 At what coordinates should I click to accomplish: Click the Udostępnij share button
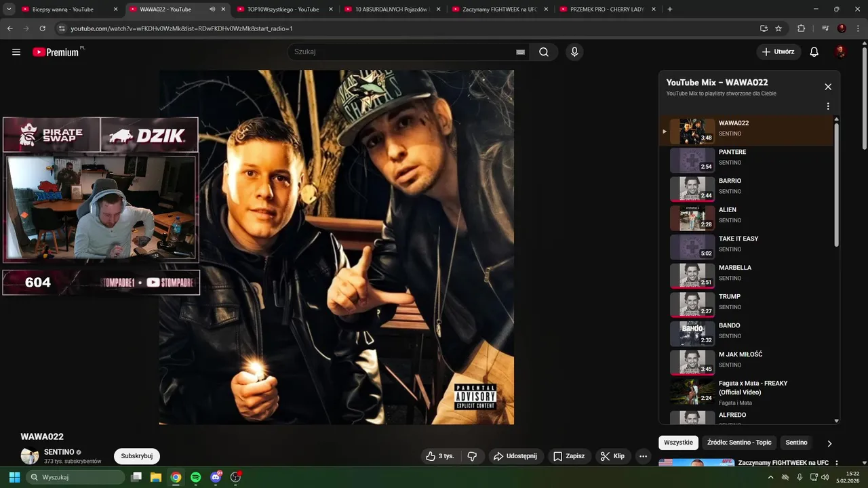[515, 456]
